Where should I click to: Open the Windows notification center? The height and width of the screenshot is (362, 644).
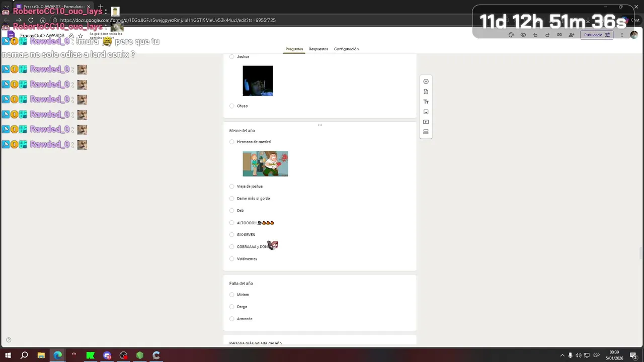[x=633, y=355]
